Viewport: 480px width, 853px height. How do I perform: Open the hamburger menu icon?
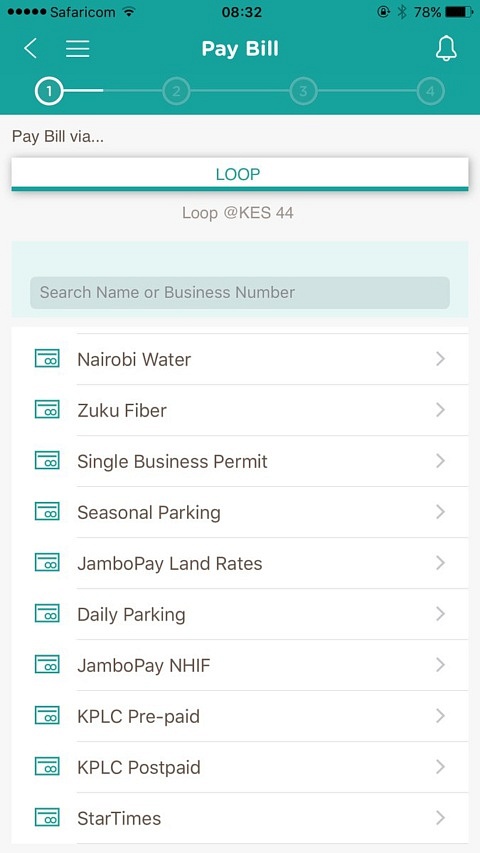click(x=78, y=48)
